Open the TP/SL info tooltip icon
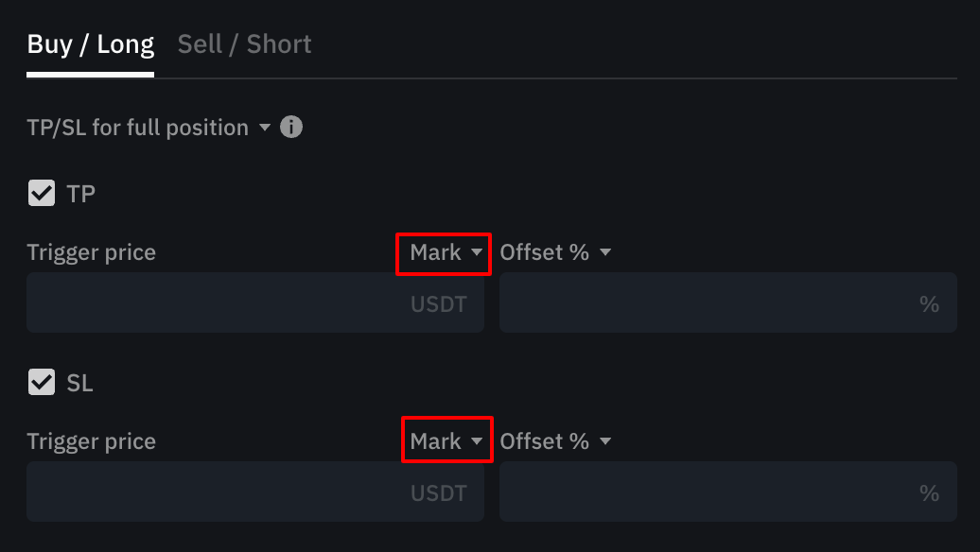980x552 pixels. click(x=291, y=127)
